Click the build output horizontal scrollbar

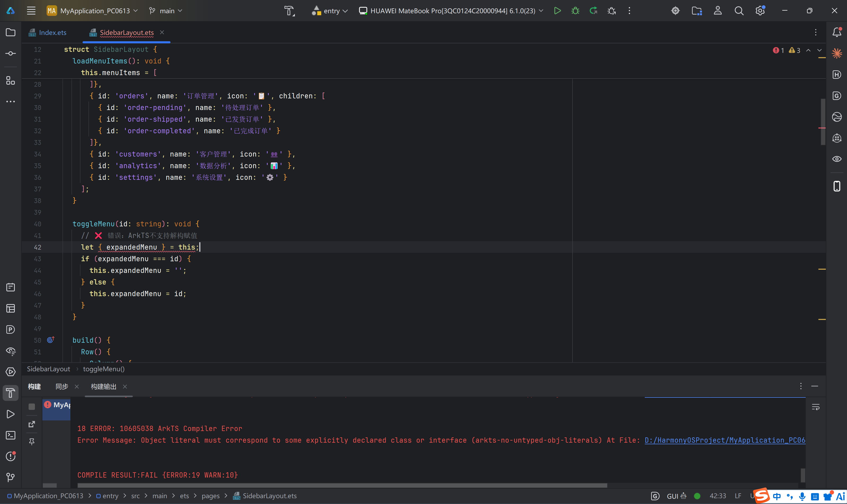[x=342, y=485]
